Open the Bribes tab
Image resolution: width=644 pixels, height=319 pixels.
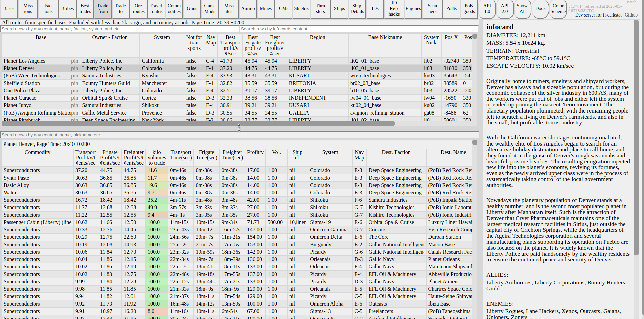click(67, 9)
